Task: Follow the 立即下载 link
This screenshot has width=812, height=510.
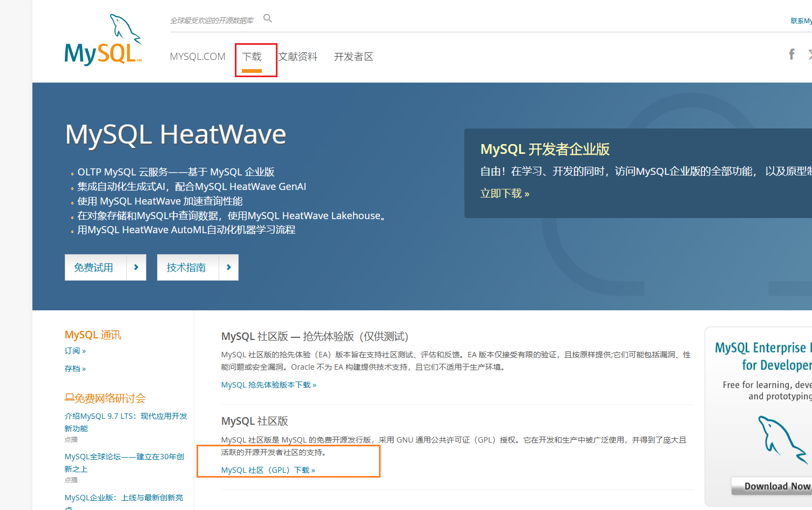Action: coord(505,193)
